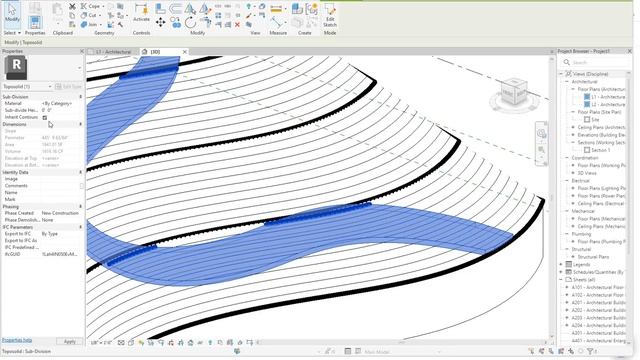The width and height of the screenshot is (640, 360).
Task: Click the Apply button in Properties
Action: click(x=69, y=341)
